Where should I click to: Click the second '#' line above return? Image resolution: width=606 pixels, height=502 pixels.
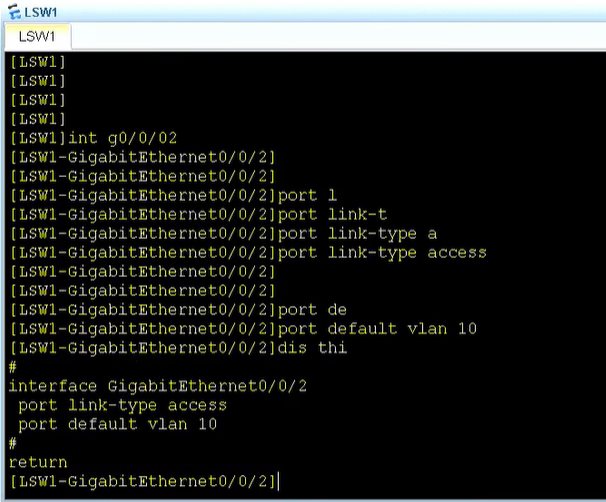click(x=13, y=443)
